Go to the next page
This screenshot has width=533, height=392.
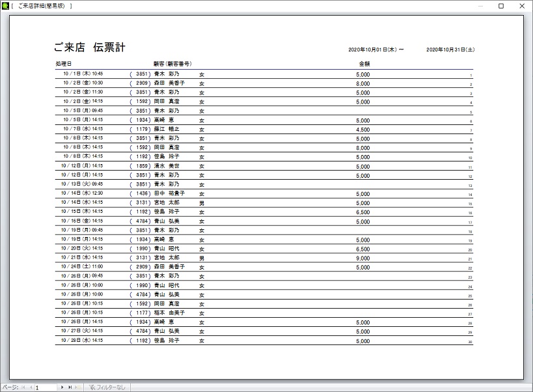(x=62, y=387)
